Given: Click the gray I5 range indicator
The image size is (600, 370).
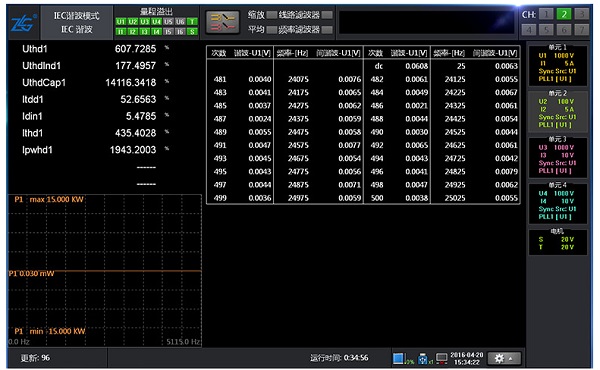Looking at the screenshot, I should (x=168, y=31).
